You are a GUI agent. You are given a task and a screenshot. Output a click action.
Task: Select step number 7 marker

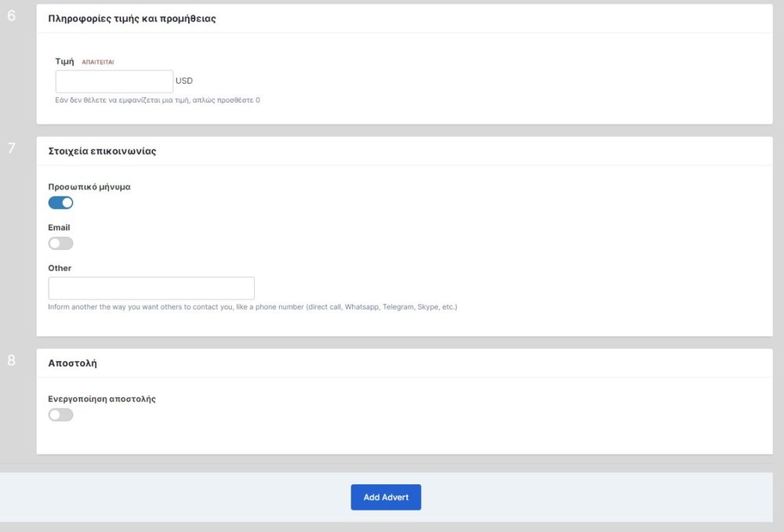click(x=11, y=149)
